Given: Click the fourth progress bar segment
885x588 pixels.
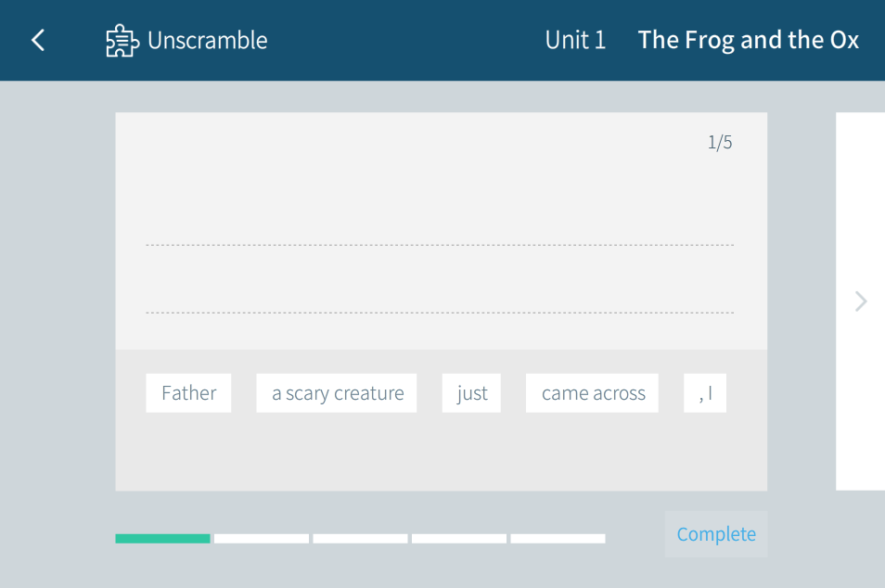Looking at the screenshot, I should click(x=459, y=538).
